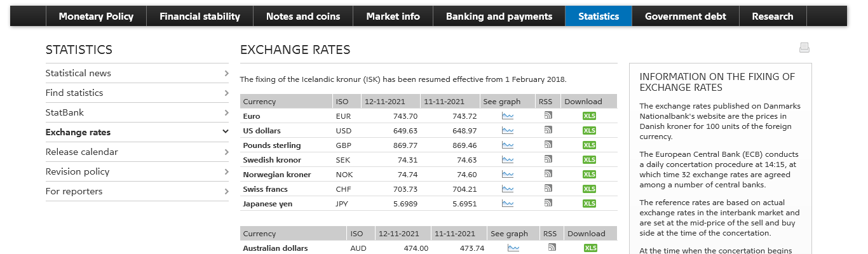The width and height of the screenshot is (868, 254).
Task: Open the Norwegian kroner RSS feed
Action: 548,174
